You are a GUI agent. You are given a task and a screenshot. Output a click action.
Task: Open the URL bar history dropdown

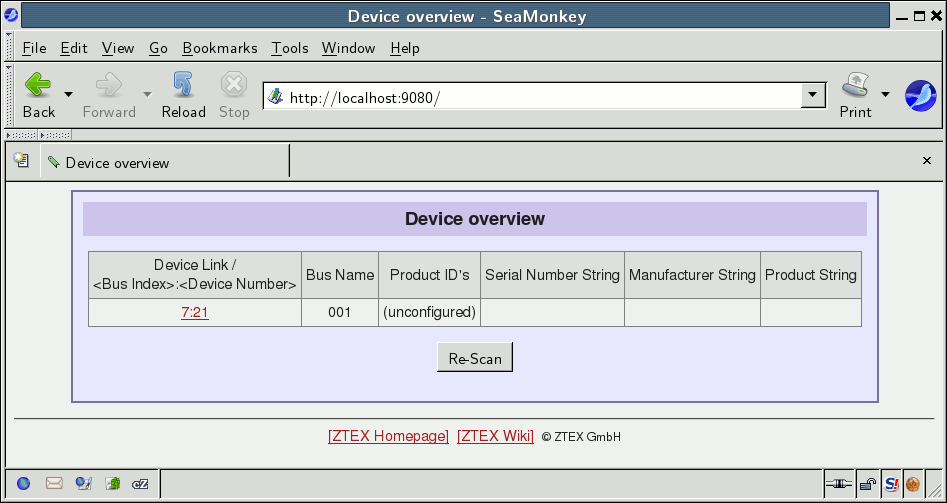[x=814, y=96]
